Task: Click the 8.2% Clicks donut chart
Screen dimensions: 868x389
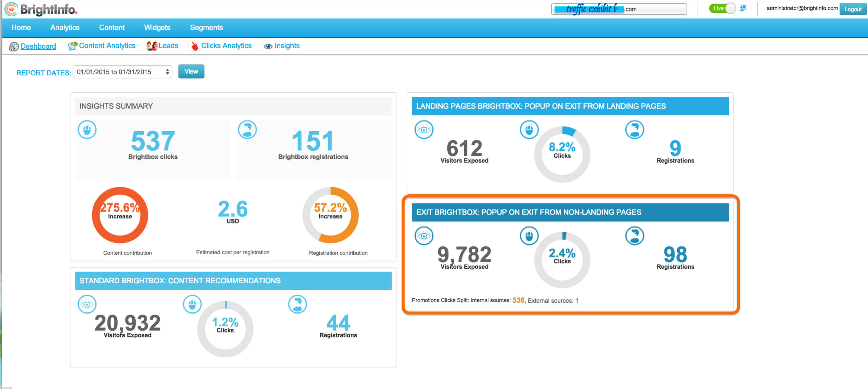Action: tap(562, 154)
